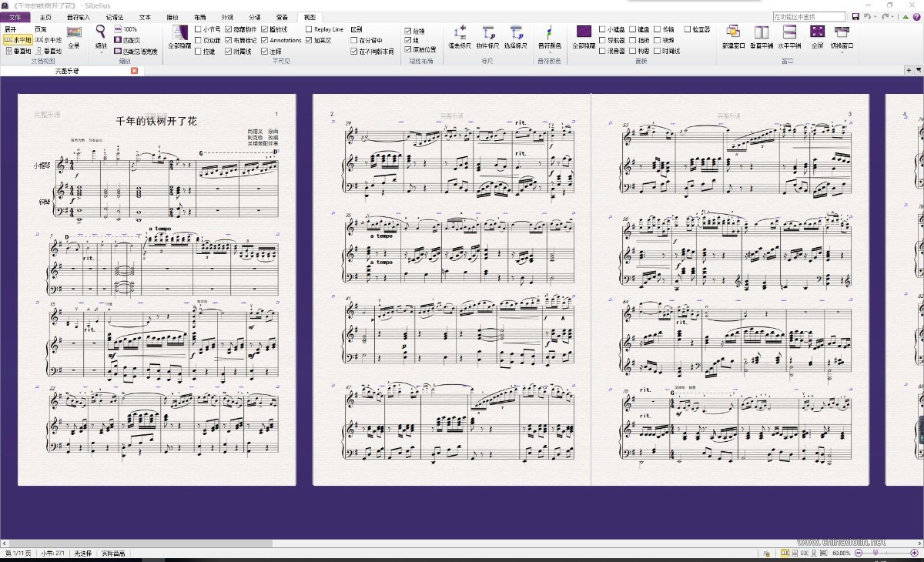Minimize ribbon with green triangle arrow

click(x=906, y=17)
